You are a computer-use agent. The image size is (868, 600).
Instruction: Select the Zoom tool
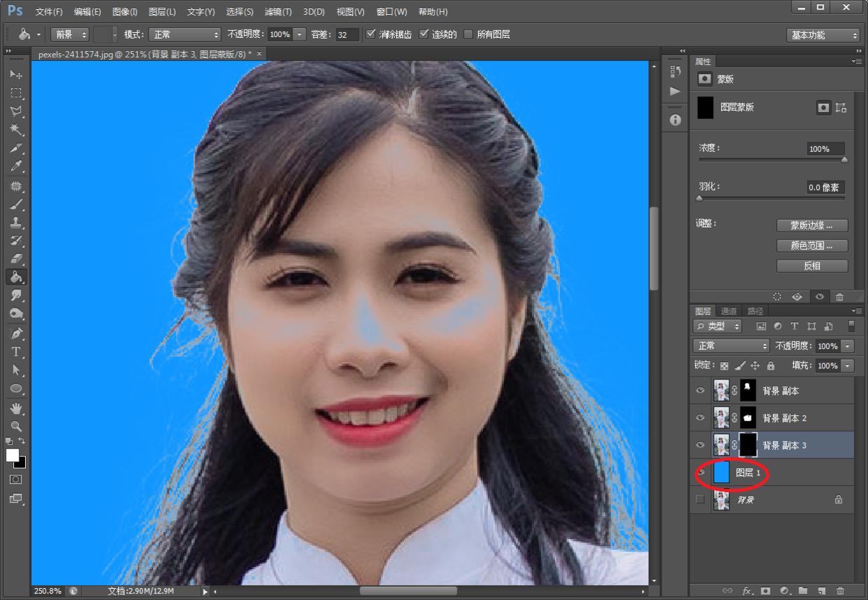coord(16,426)
